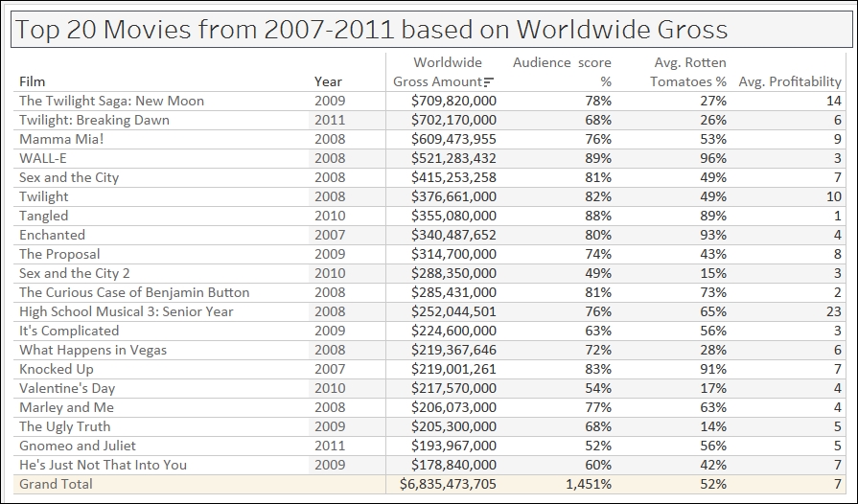
Task: Select profitability value 23 for High School Musical
Action: pos(834,311)
